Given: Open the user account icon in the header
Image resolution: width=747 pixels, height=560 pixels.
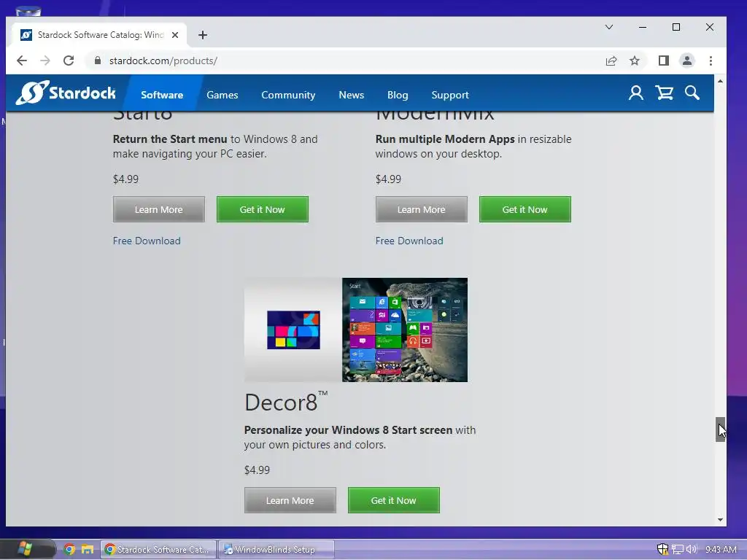Looking at the screenshot, I should [635, 93].
